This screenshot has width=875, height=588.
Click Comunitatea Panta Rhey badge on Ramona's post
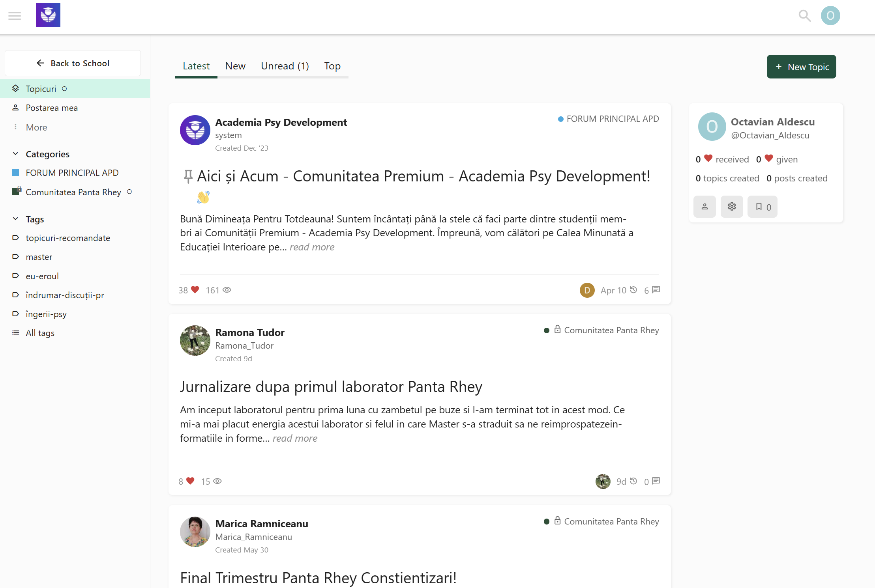pos(601,330)
